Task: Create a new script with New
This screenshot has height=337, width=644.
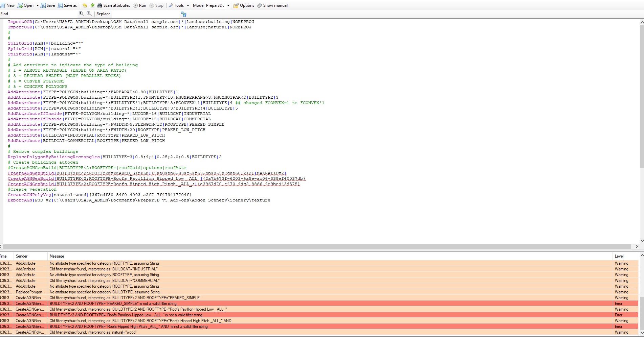Action: coord(7,5)
